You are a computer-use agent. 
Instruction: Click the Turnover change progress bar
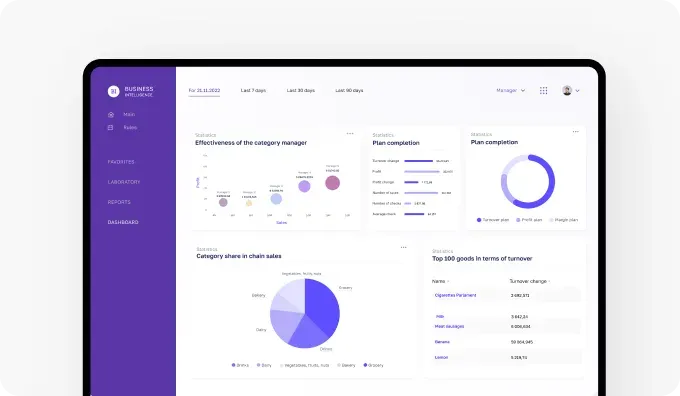pyautogui.click(x=418, y=161)
